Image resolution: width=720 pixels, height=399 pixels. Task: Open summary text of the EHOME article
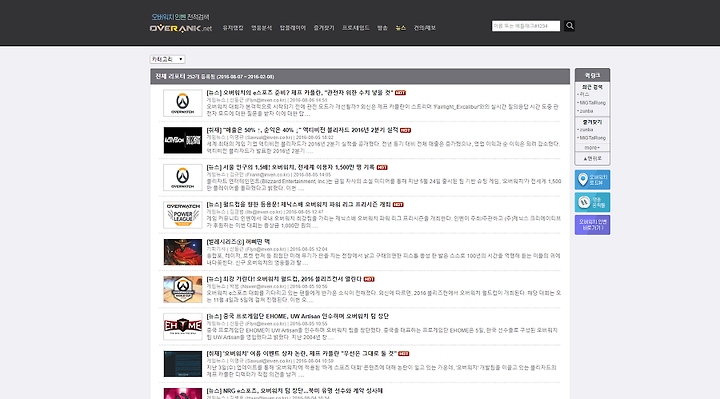click(x=382, y=334)
